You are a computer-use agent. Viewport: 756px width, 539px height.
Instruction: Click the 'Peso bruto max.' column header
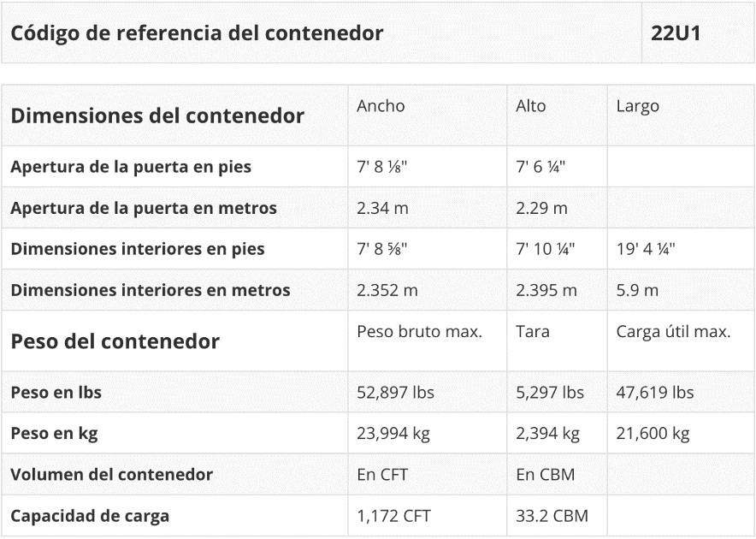[x=419, y=332]
